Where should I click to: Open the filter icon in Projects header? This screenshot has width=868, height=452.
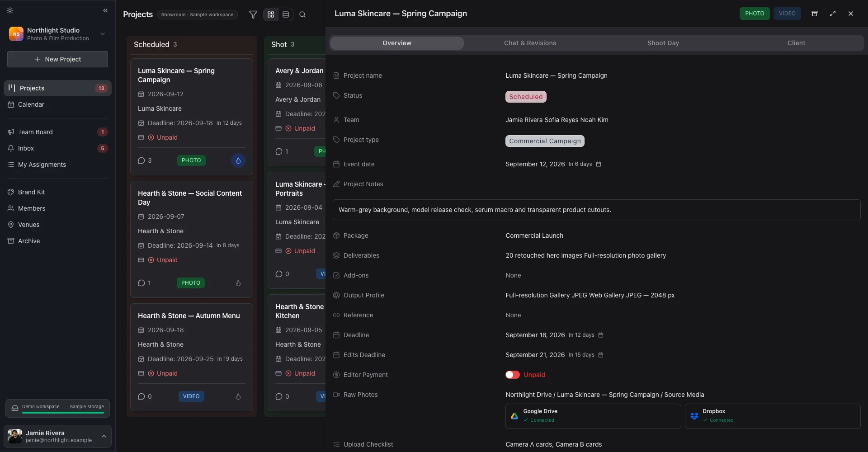(253, 14)
